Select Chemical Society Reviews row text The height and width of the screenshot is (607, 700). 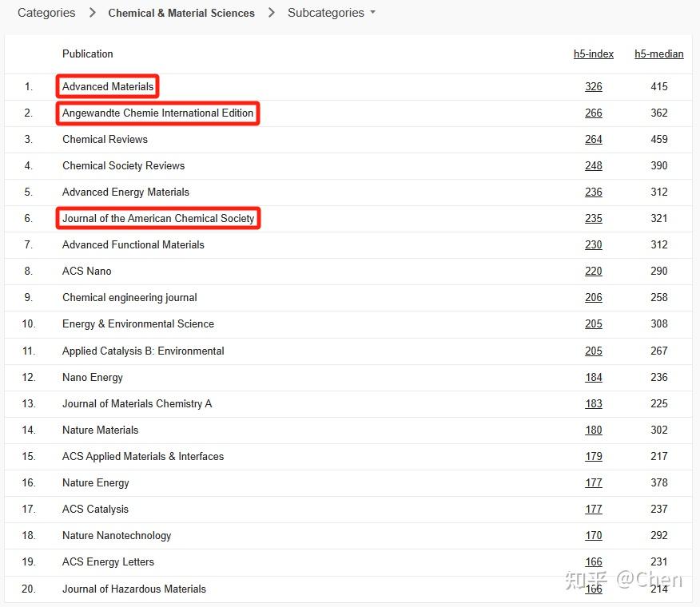(x=123, y=165)
